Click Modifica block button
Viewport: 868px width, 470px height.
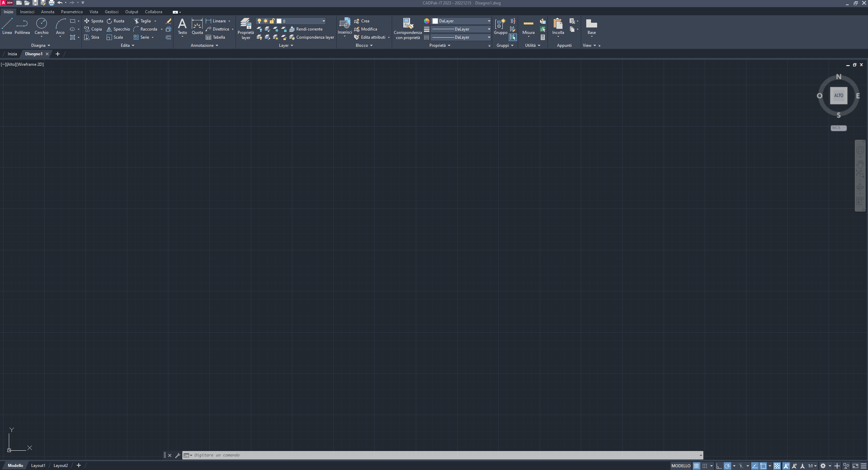coord(366,29)
